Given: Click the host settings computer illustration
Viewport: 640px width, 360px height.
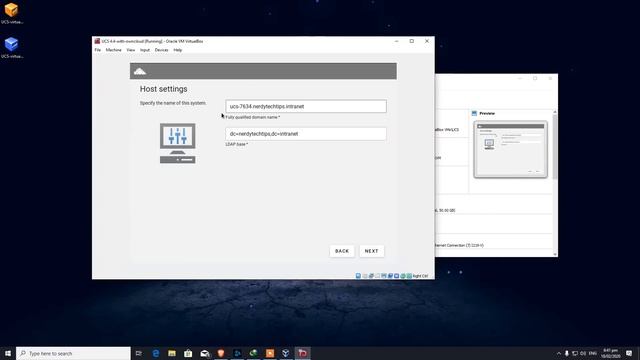Looking at the screenshot, I should (x=178, y=143).
